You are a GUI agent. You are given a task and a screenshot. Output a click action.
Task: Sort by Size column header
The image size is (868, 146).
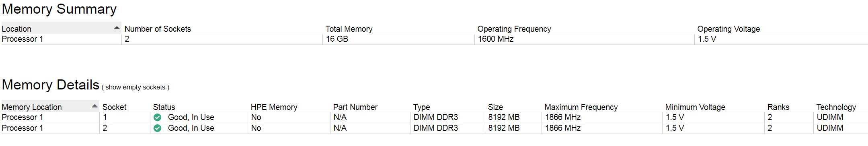(x=495, y=107)
